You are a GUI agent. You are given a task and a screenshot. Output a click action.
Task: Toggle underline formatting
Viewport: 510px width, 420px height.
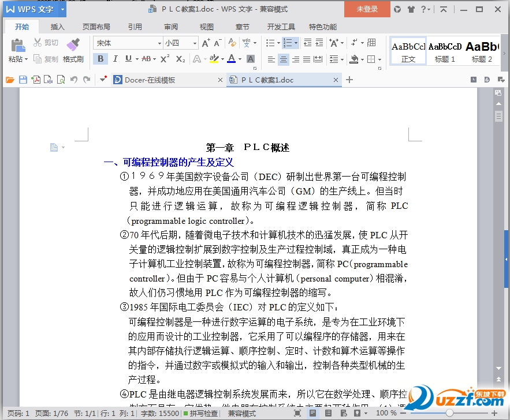128,59
